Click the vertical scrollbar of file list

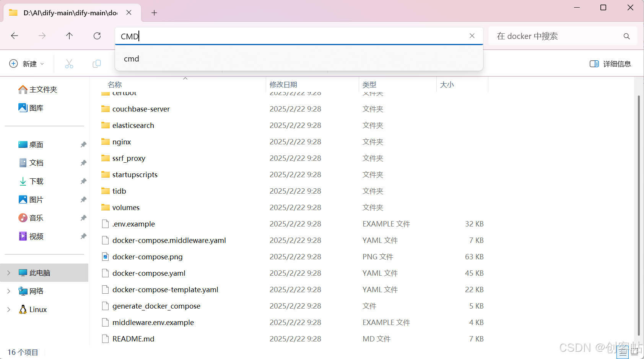pyautogui.click(x=639, y=216)
